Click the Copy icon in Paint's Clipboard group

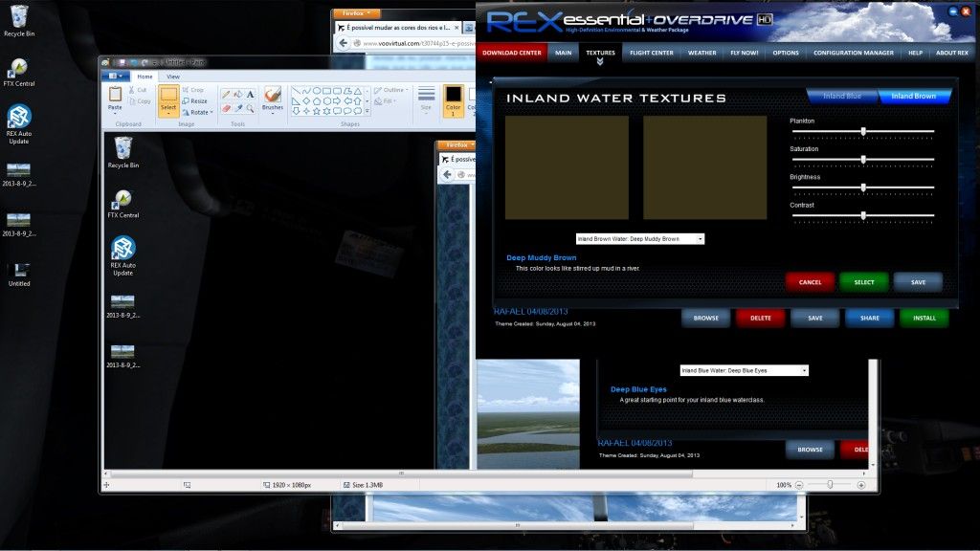pos(132,101)
